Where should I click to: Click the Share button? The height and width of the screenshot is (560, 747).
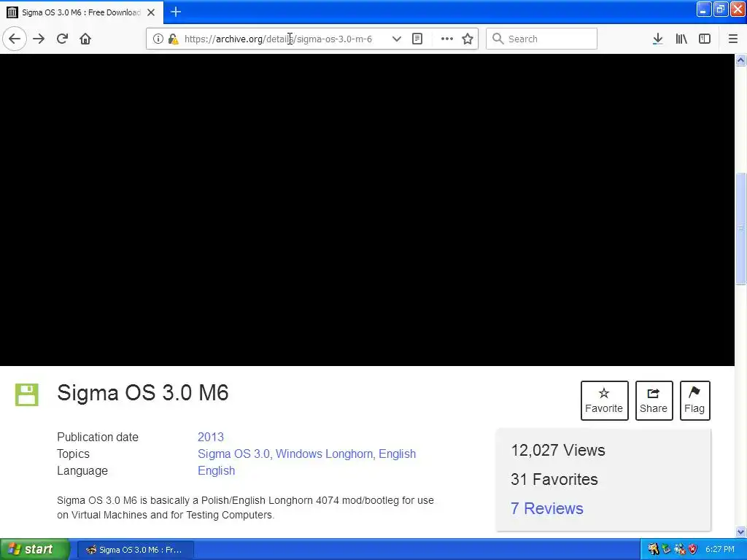point(654,400)
